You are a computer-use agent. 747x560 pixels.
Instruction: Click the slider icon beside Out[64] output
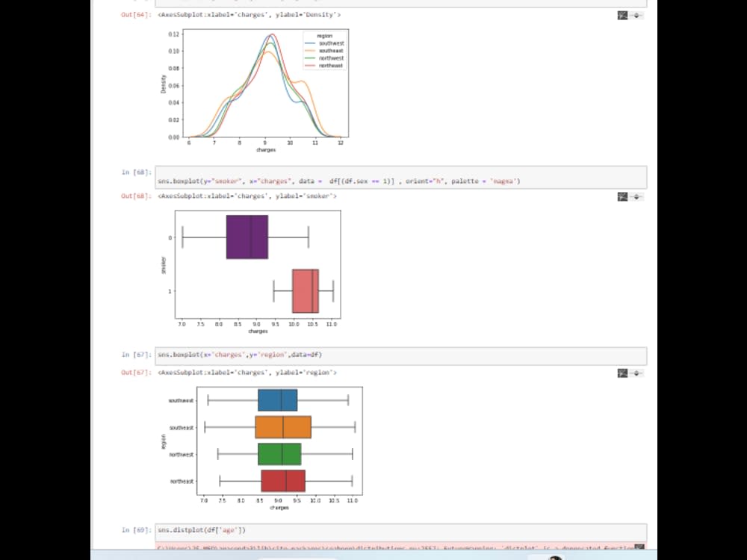tap(636, 15)
